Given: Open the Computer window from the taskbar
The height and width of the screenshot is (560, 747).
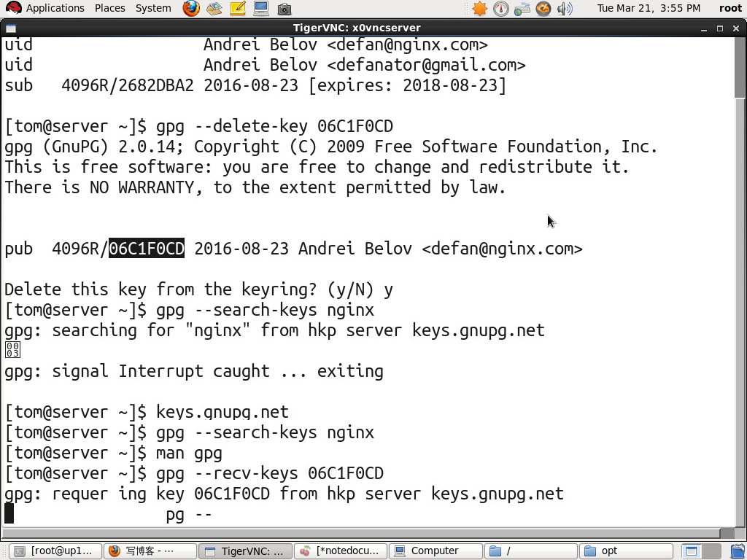Looking at the screenshot, I should (436, 551).
